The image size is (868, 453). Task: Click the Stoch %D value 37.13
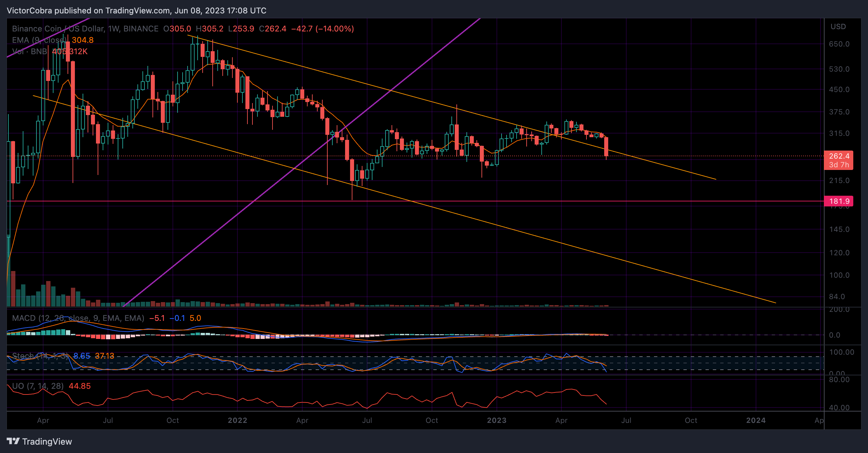[104, 356]
